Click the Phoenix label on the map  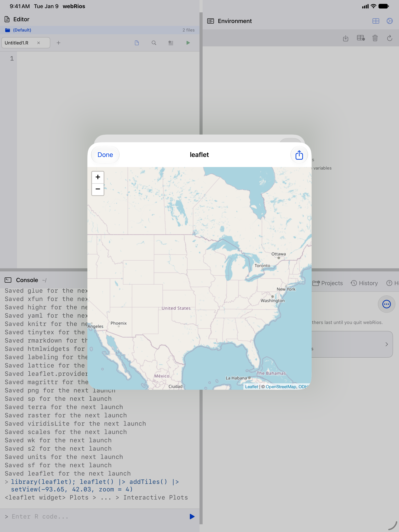119,323
